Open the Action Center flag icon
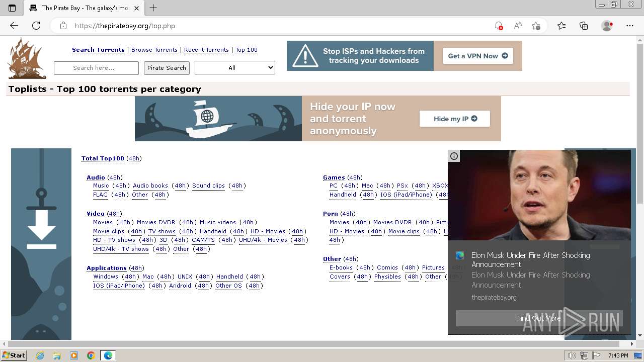644x362 pixels. (x=596, y=355)
